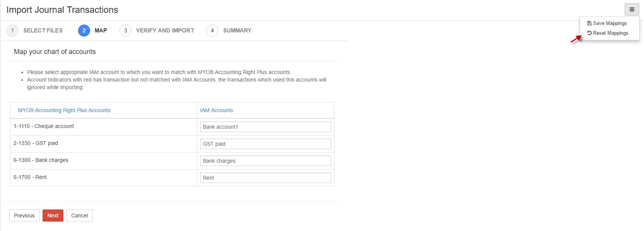Open IAM account field showing GST paid
The height and width of the screenshot is (231, 644).
(x=265, y=144)
